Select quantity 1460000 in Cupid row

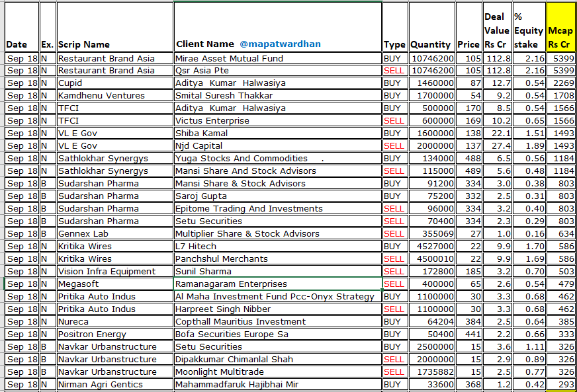432,83
